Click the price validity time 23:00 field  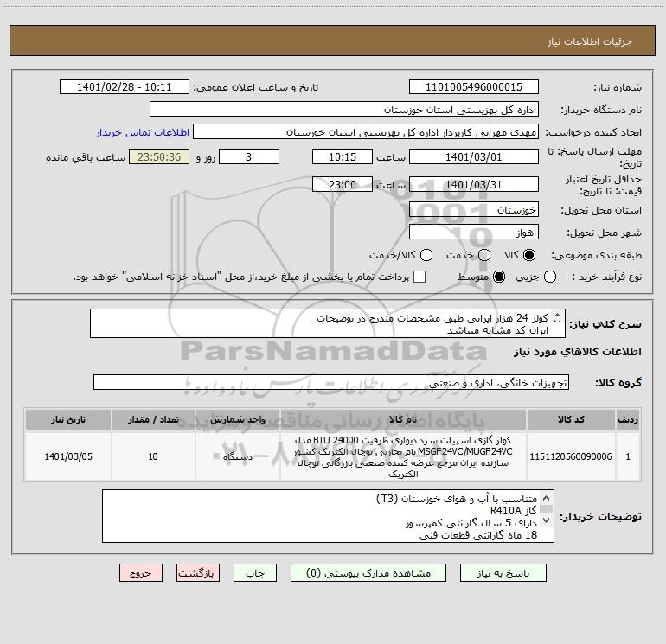[343, 185]
